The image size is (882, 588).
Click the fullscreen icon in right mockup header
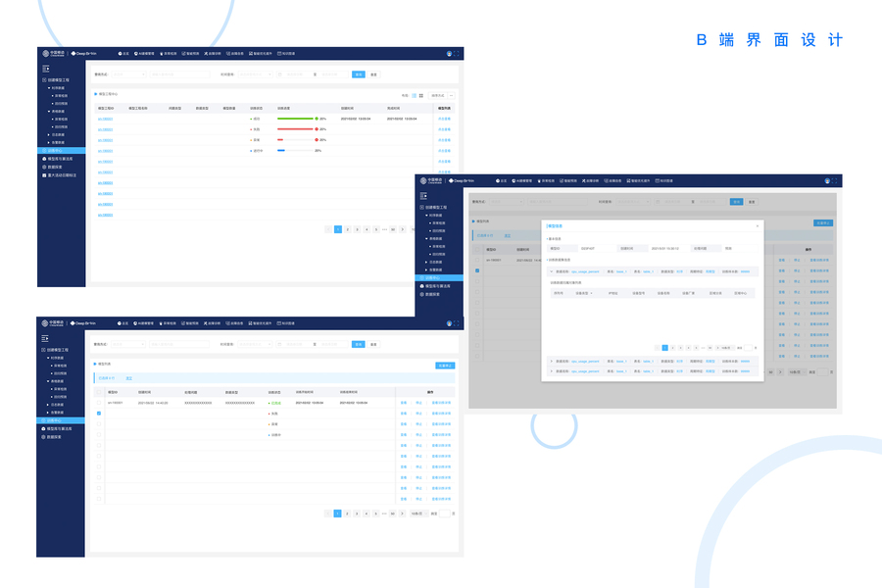click(x=834, y=181)
